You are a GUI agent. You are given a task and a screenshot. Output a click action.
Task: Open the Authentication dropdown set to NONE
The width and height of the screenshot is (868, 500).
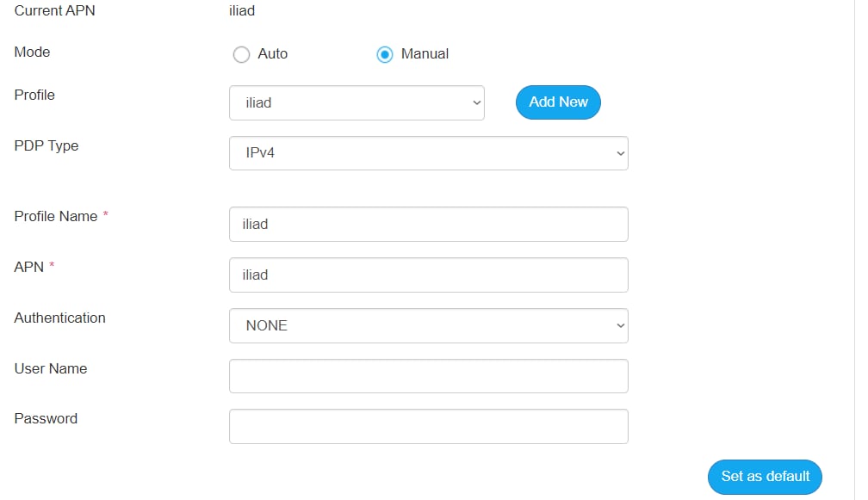click(429, 326)
